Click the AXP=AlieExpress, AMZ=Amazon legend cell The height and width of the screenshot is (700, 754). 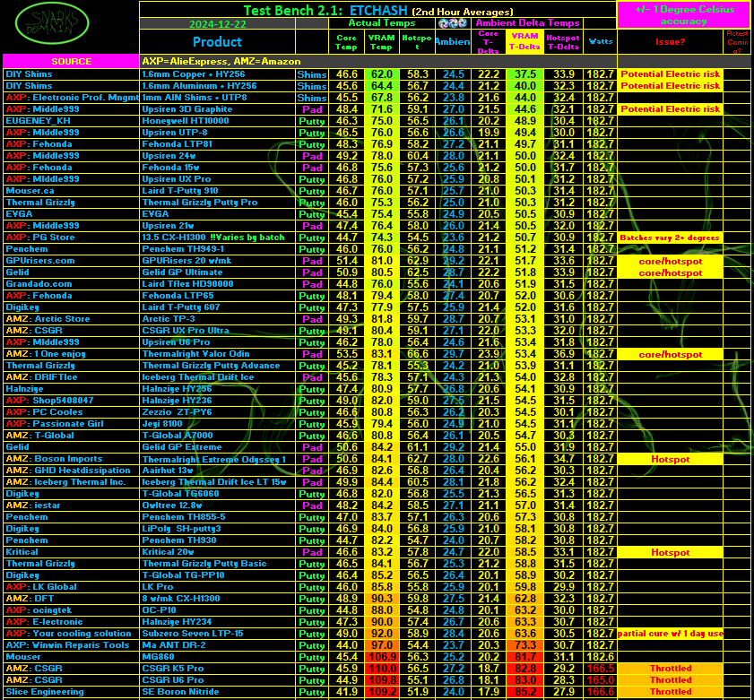pos(378,62)
